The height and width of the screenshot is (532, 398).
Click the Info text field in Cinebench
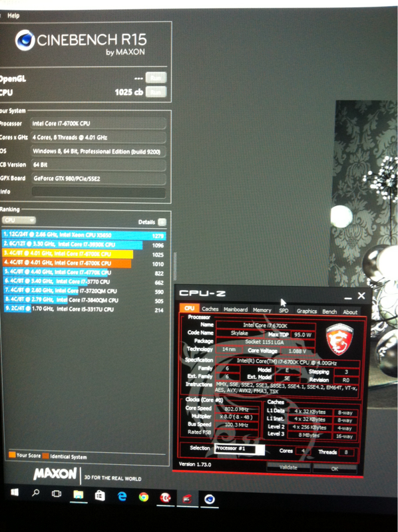99,192
